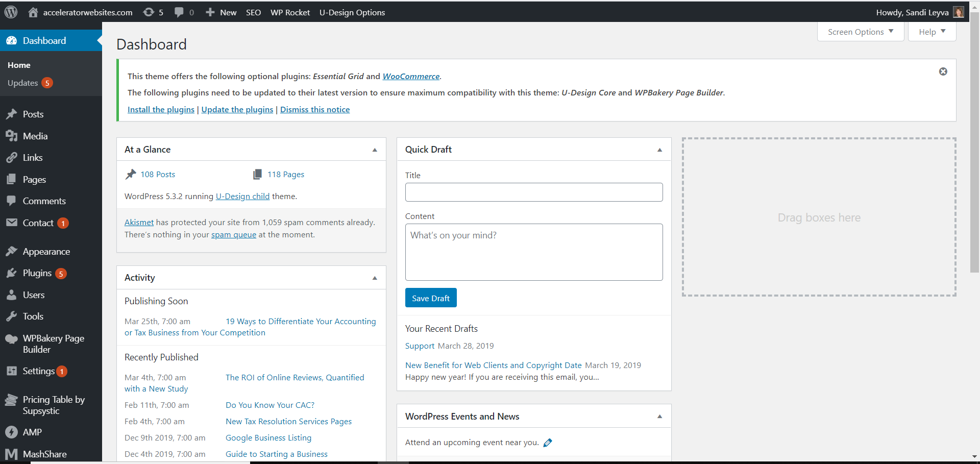Click the Dismiss this notice link
Image resolution: width=980 pixels, height=464 pixels.
tap(315, 109)
